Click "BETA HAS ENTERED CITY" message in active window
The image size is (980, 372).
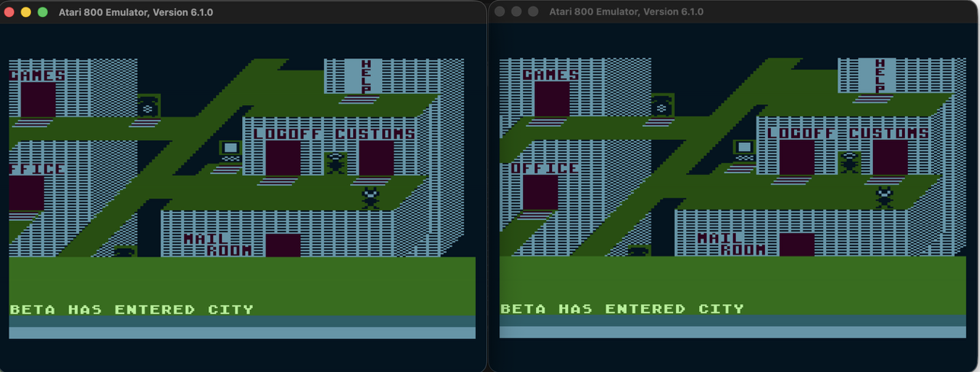click(131, 309)
